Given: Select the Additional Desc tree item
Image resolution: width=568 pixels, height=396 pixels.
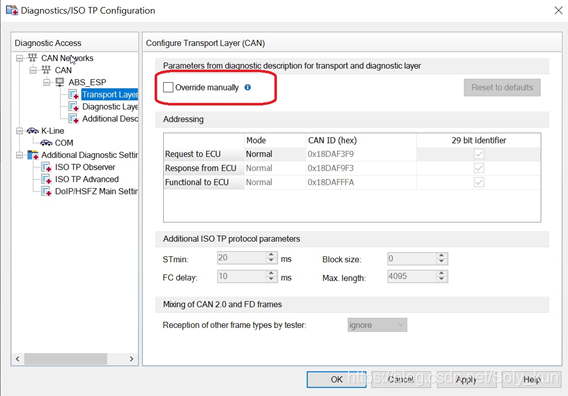Looking at the screenshot, I should (110, 118).
